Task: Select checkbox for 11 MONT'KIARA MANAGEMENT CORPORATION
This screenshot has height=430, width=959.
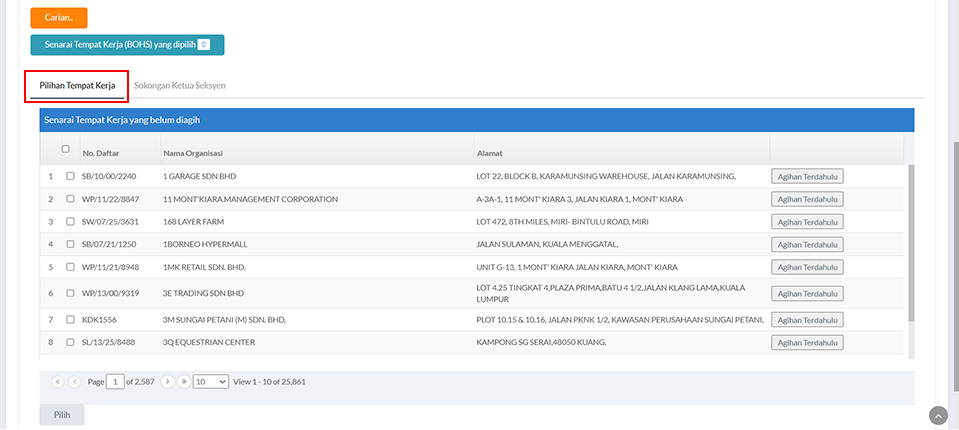Action: click(x=70, y=199)
